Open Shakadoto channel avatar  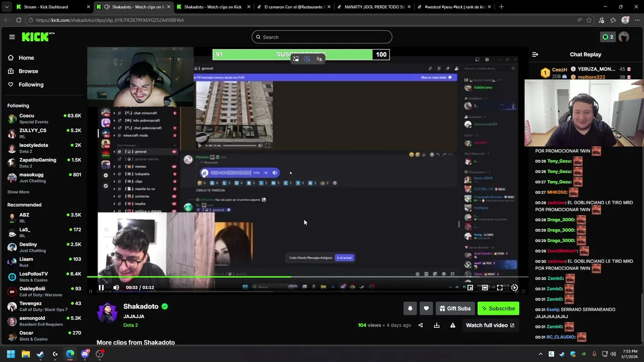point(107,313)
